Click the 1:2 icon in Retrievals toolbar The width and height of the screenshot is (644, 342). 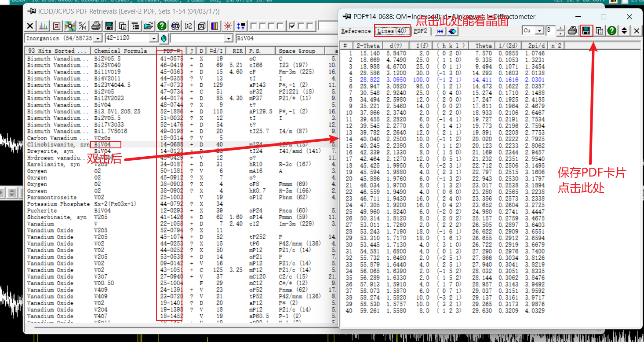[x=188, y=26]
